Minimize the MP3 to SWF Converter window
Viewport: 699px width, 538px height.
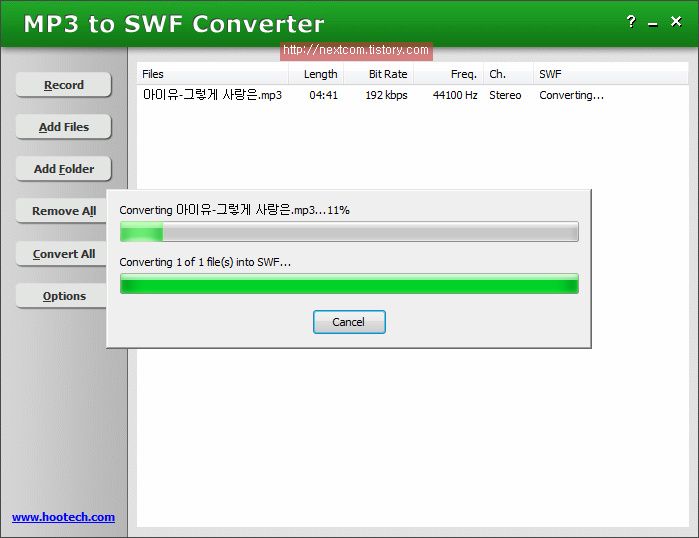[x=653, y=23]
